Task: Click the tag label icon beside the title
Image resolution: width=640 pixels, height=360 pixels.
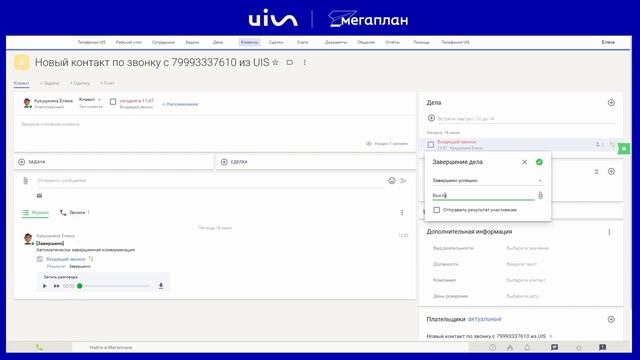Action: coord(290,62)
